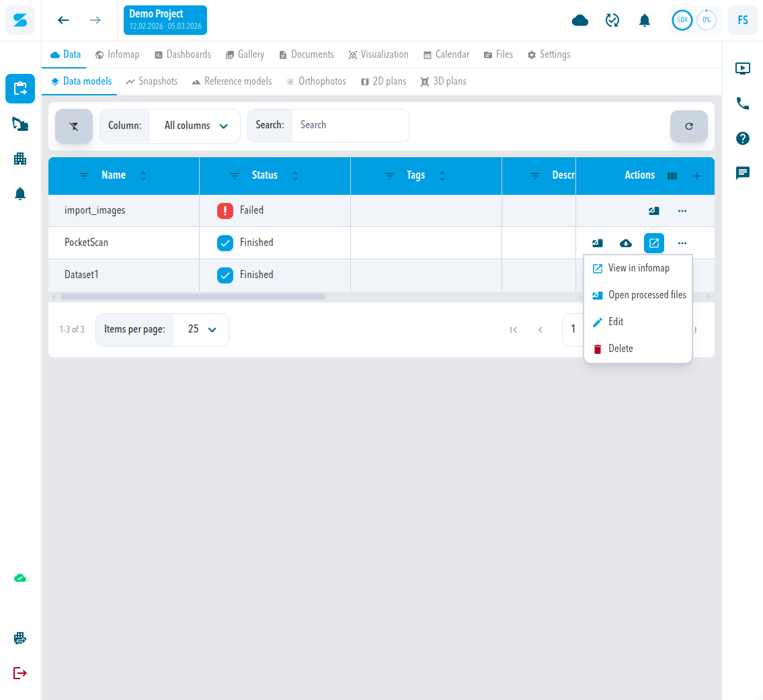The height and width of the screenshot is (700, 763).
Task: Open the Tags column filter icon
Action: 390,176
